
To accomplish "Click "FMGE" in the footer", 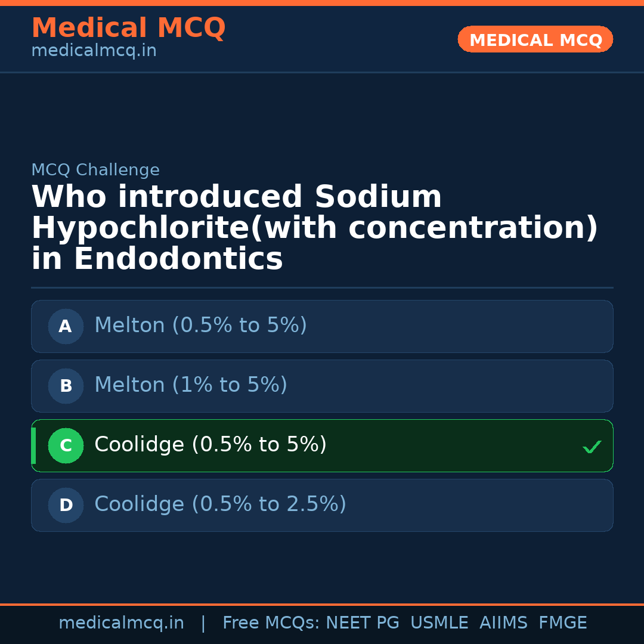I will [562, 623].
